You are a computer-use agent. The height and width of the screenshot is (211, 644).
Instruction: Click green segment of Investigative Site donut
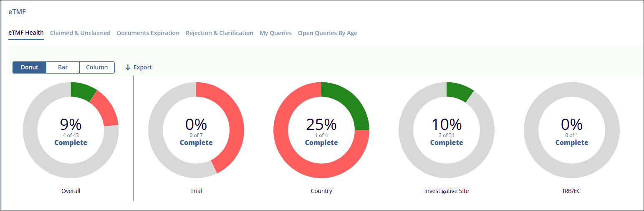[x=458, y=91]
